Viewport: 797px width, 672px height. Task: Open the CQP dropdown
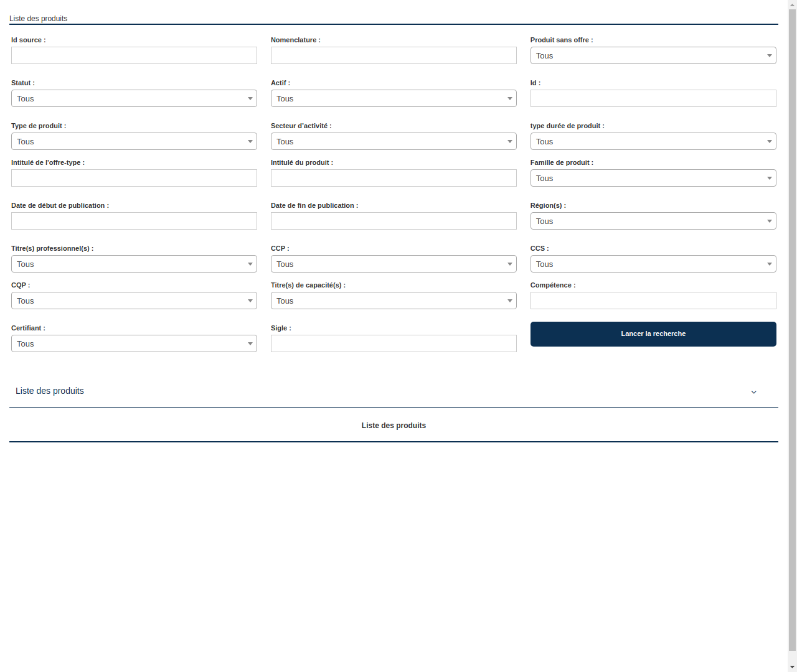click(134, 301)
